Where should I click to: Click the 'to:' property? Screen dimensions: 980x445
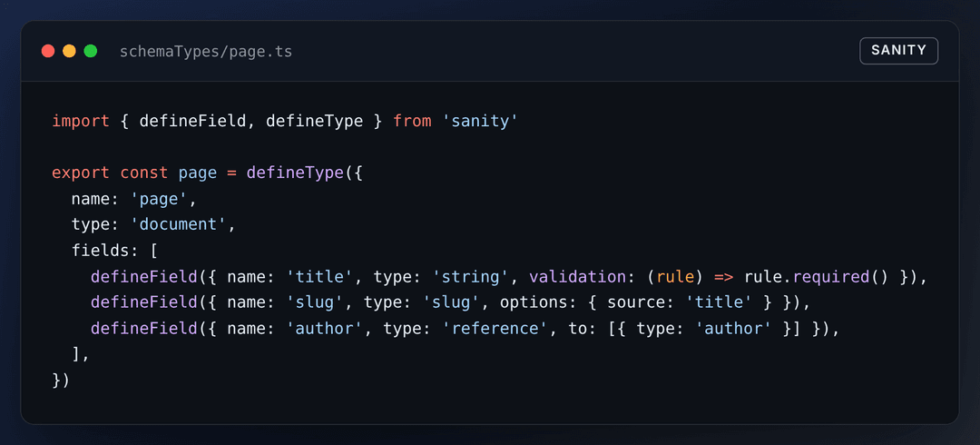coord(583,329)
